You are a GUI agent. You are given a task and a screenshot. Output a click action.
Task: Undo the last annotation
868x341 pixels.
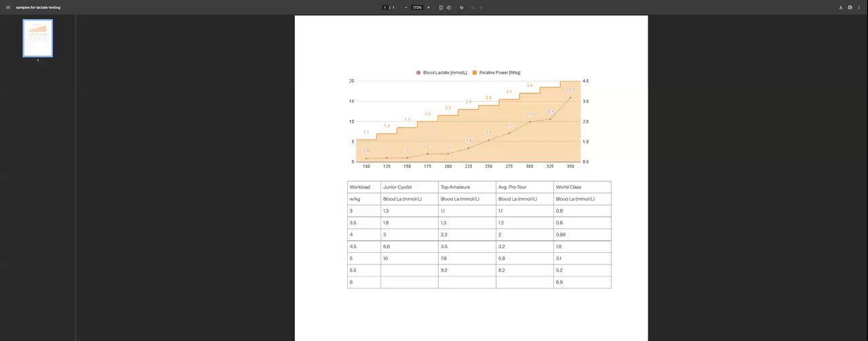click(x=473, y=7)
